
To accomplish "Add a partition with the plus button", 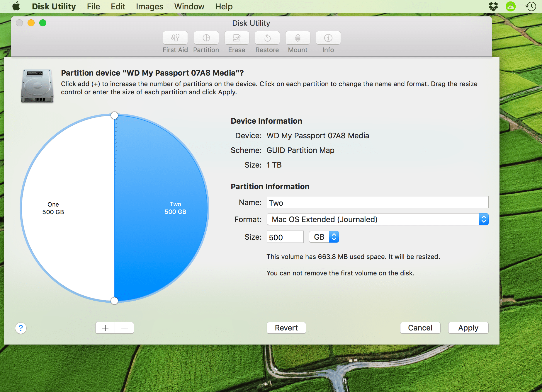I will point(105,328).
